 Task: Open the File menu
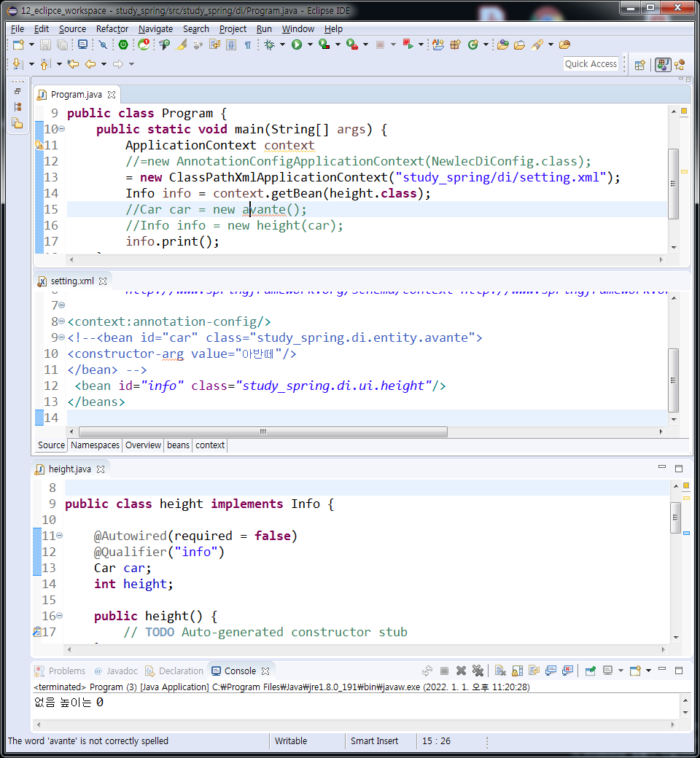pos(17,29)
